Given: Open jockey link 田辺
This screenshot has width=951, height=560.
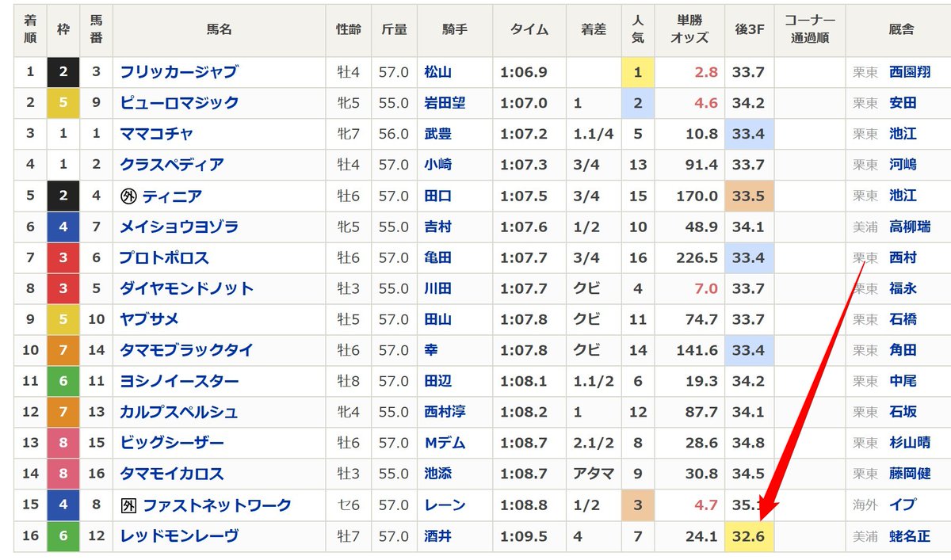Looking at the screenshot, I should pyautogui.click(x=437, y=381).
